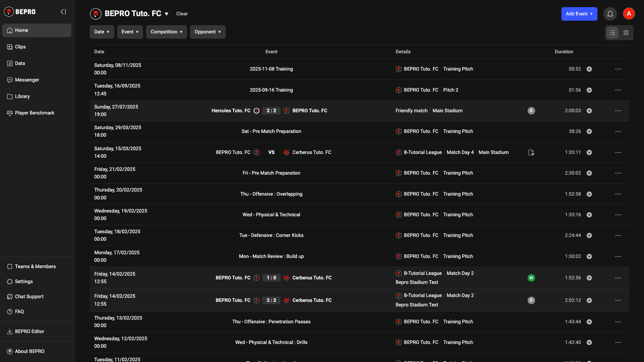Open the 2025-11-08 Training event
644x362 pixels.
pos(271,69)
